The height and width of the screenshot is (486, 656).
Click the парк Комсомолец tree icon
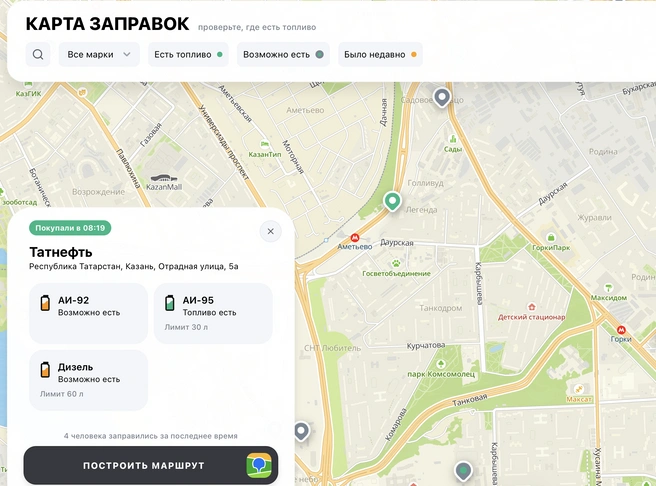pos(441,363)
